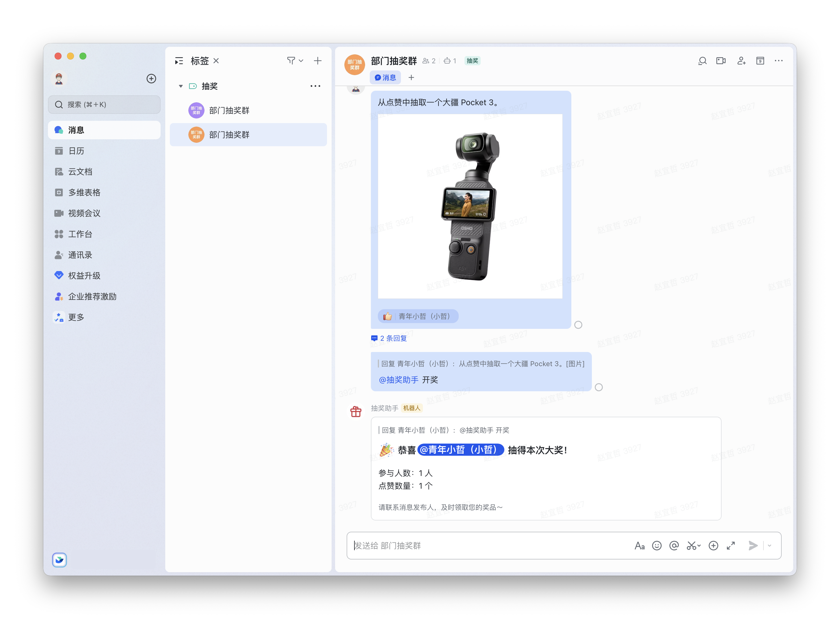Open the emoji picker in the input toolbar
840x619 pixels.
(x=657, y=546)
